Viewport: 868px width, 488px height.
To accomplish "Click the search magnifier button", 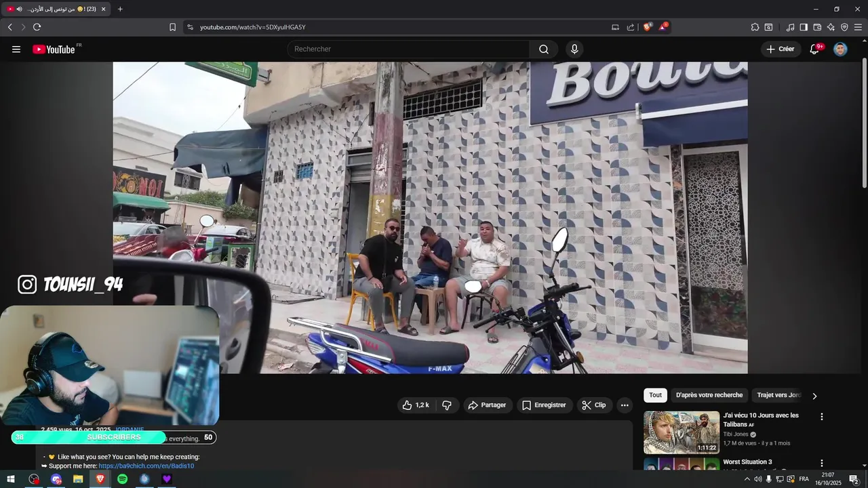I will [x=544, y=49].
